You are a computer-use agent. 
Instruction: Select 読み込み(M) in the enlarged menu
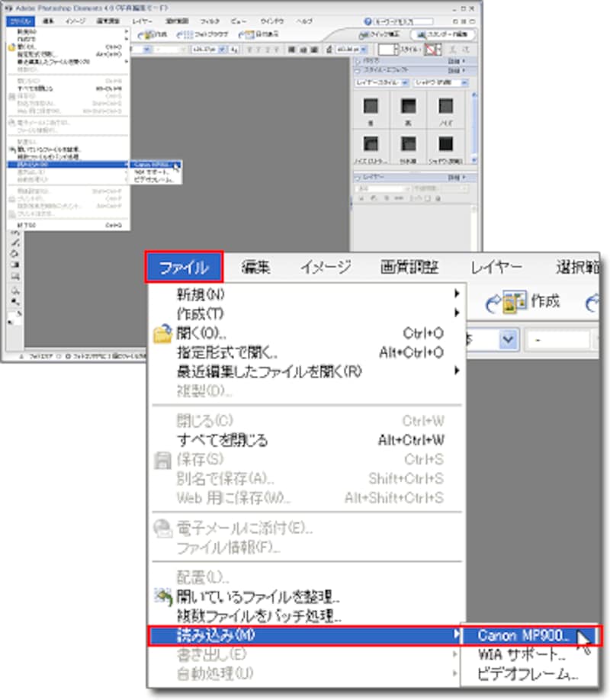coord(304,635)
